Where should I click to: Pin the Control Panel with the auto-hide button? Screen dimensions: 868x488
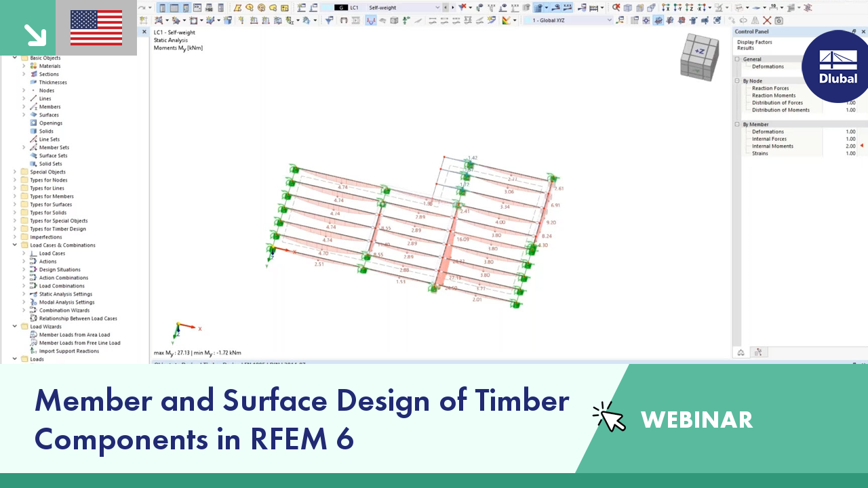[853, 31]
